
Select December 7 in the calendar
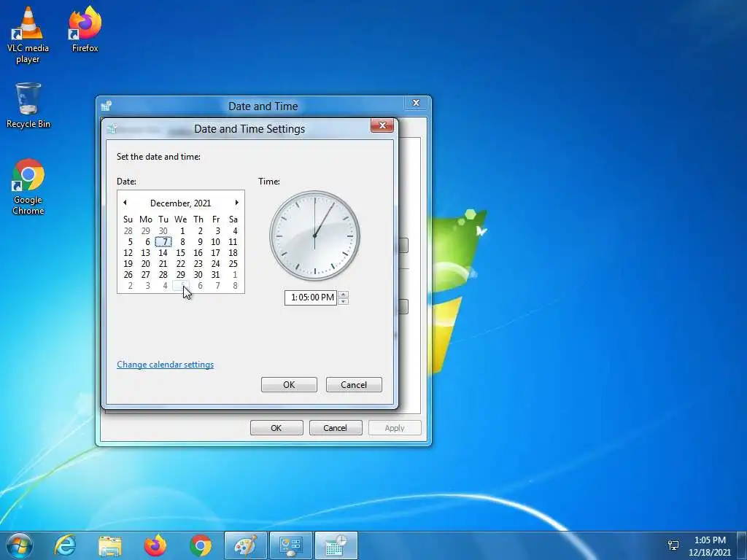click(163, 242)
